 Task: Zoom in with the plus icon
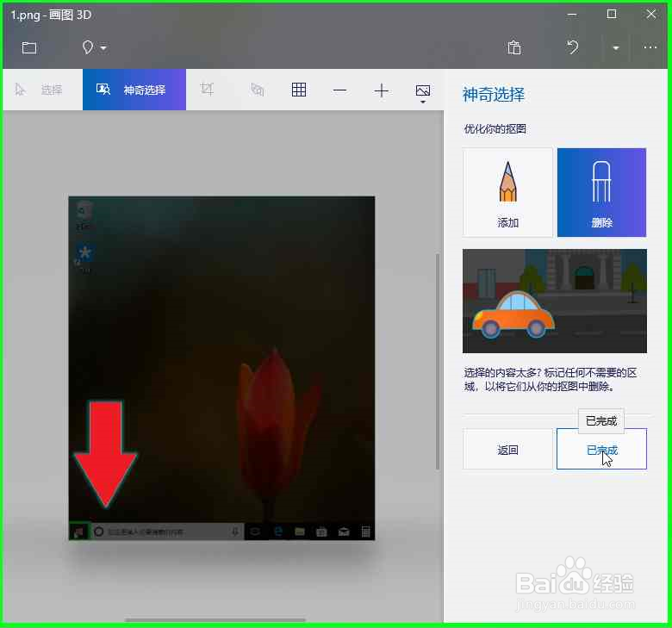[382, 90]
